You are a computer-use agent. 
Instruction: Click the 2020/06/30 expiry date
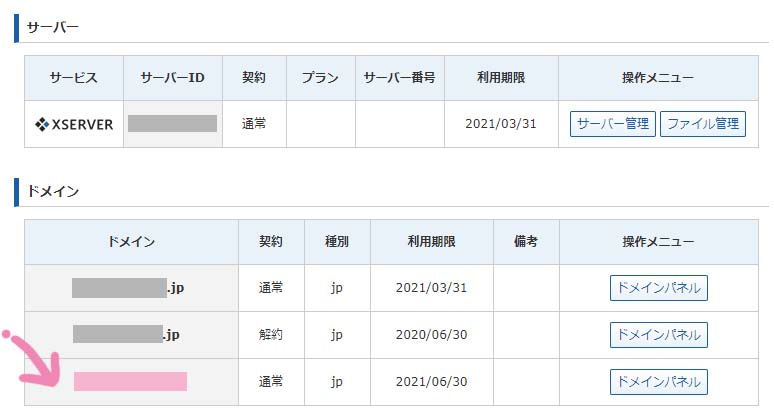pos(431,334)
